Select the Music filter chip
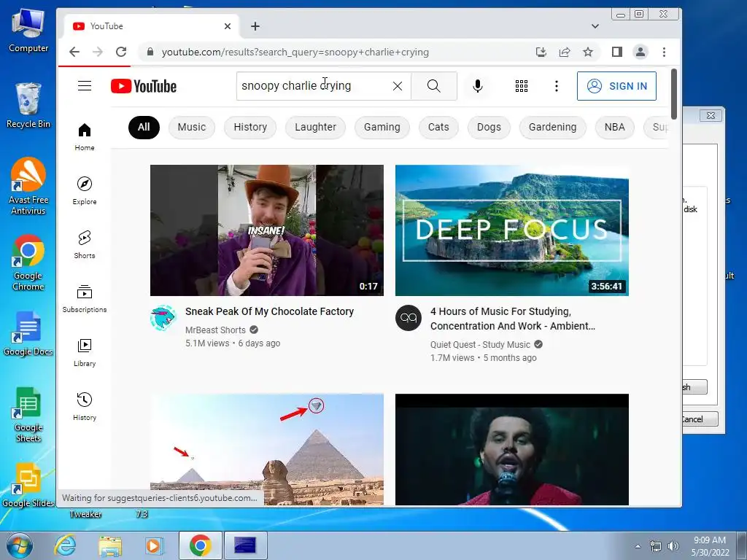The height and width of the screenshot is (560, 747). [192, 127]
